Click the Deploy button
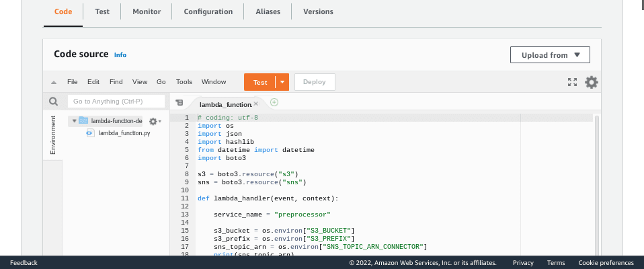This screenshot has height=269, width=644. (315, 82)
